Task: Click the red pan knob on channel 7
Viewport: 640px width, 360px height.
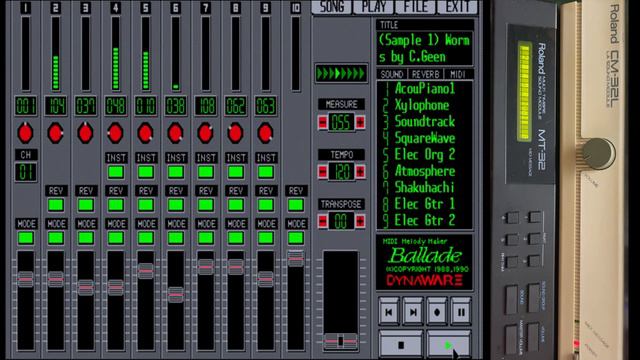Action: click(205, 133)
